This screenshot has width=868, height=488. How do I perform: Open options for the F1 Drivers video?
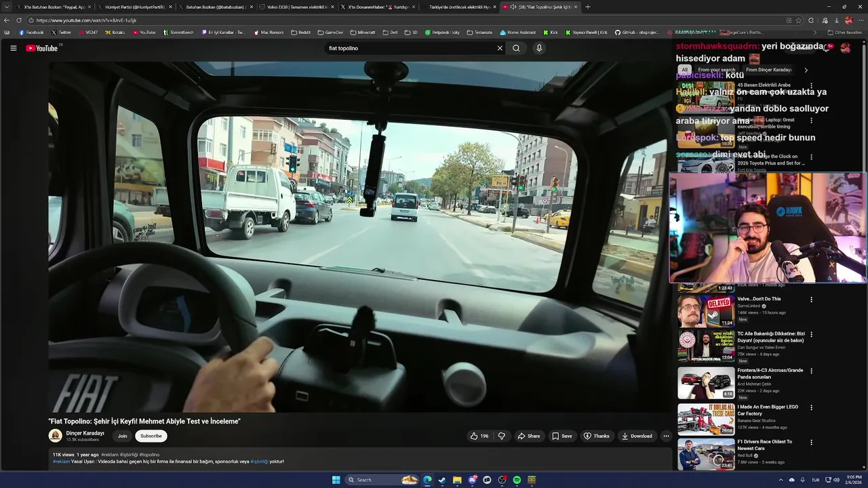click(x=811, y=443)
